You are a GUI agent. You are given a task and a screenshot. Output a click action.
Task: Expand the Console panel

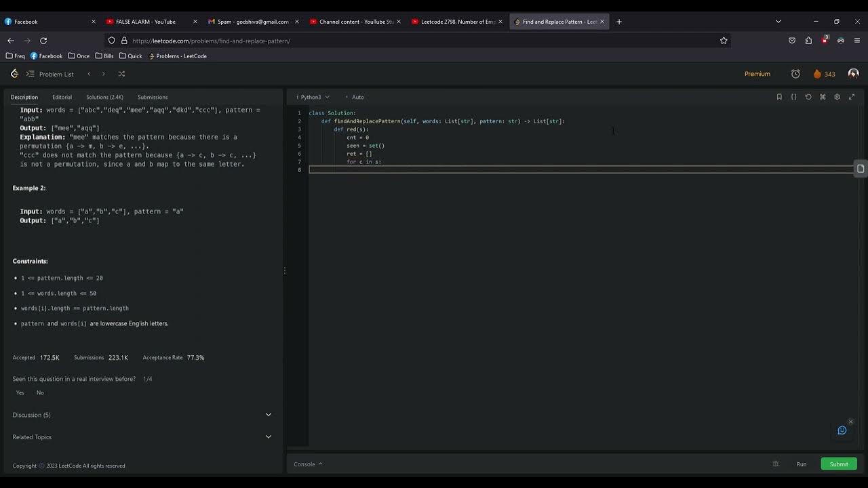coord(308,464)
